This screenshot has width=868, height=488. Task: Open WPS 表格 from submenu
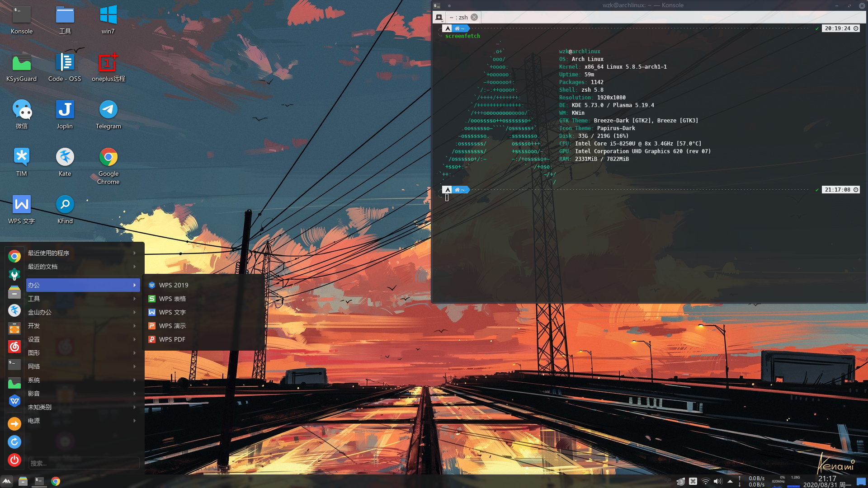(x=204, y=299)
